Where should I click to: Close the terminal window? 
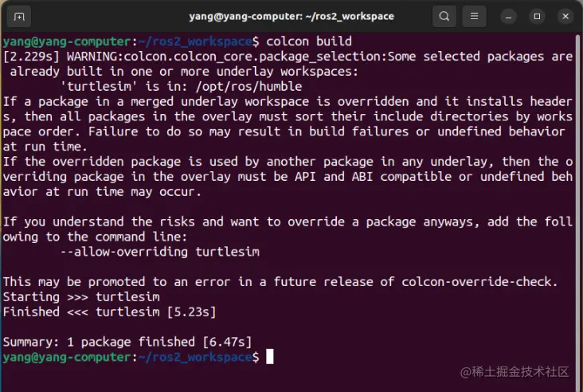click(565, 17)
